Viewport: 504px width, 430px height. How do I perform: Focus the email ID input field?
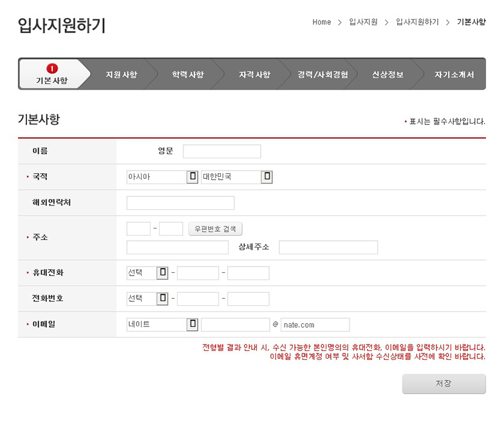(x=236, y=324)
